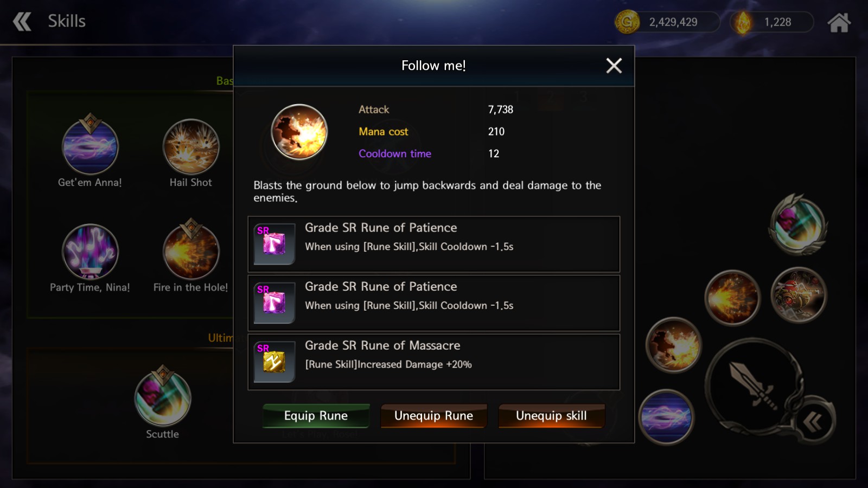Collapse the skill wheel with double-chevron
The width and height of the screenshot is (868, 488).
pyautogui.click(x=812, y=421)
